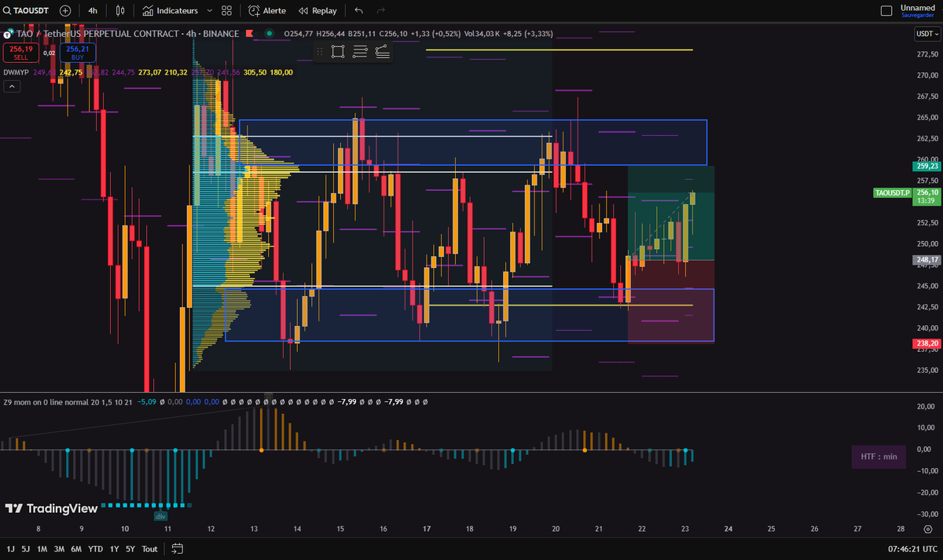Redo chart action arrow
The height and width of the screenshot is (560, 943).
[381, 11]
